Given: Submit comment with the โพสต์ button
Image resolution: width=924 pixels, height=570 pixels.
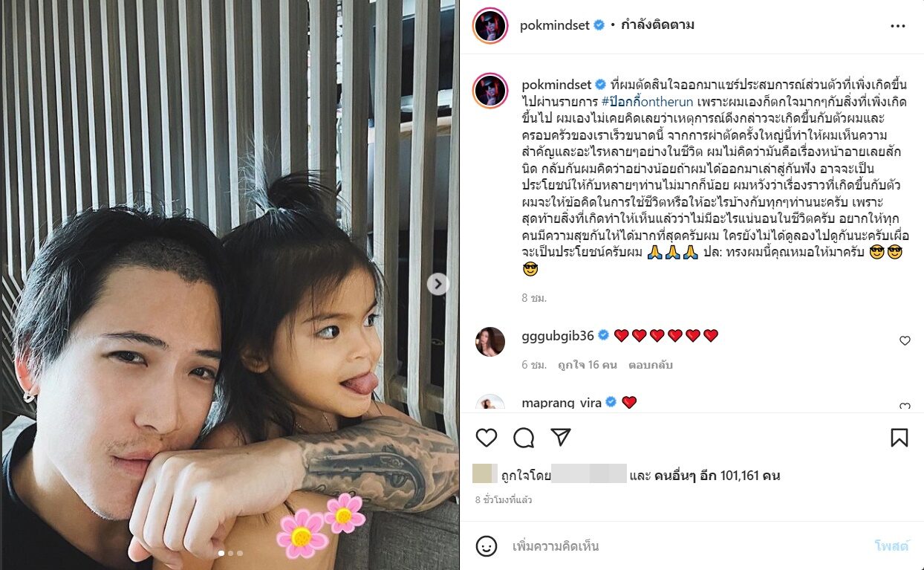Looking at the screenshot, I should click(891, 546).
